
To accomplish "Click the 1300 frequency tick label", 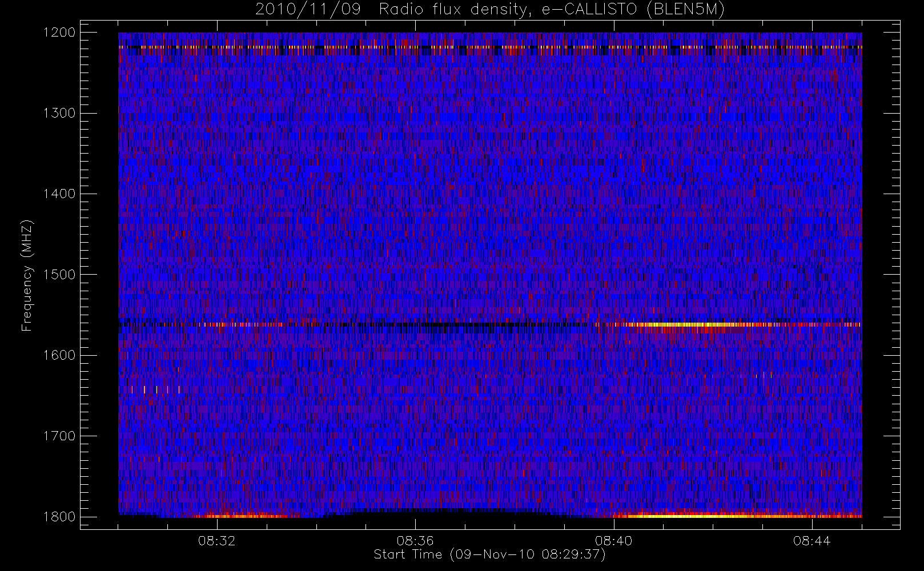I will click(x=59, y=113).
